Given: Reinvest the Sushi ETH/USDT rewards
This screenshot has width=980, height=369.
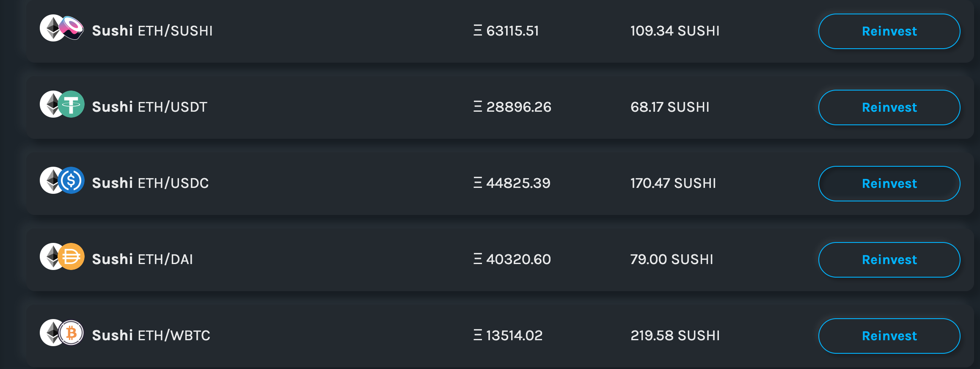Looking at the screenshot, I should 889,107.
